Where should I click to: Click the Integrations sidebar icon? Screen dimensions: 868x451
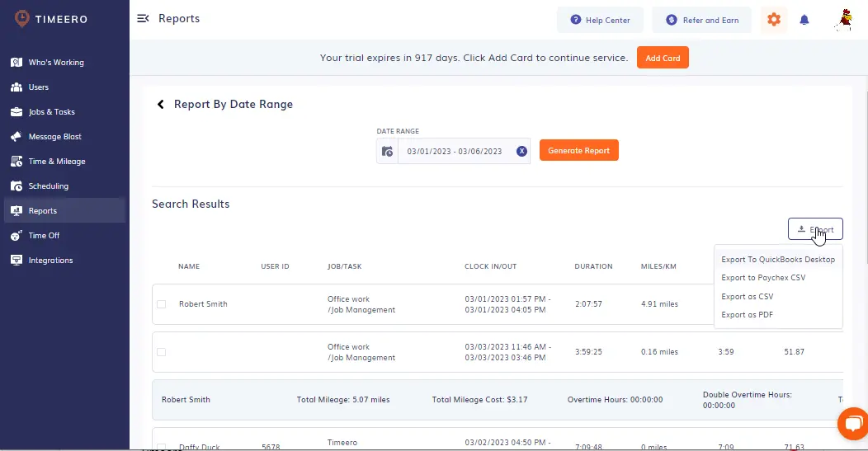point(17,260)
